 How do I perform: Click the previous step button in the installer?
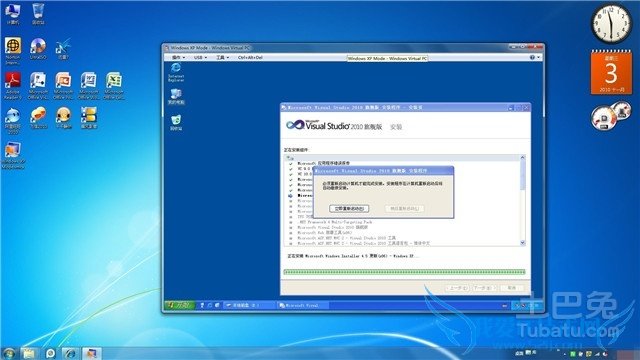coord(458,288)
